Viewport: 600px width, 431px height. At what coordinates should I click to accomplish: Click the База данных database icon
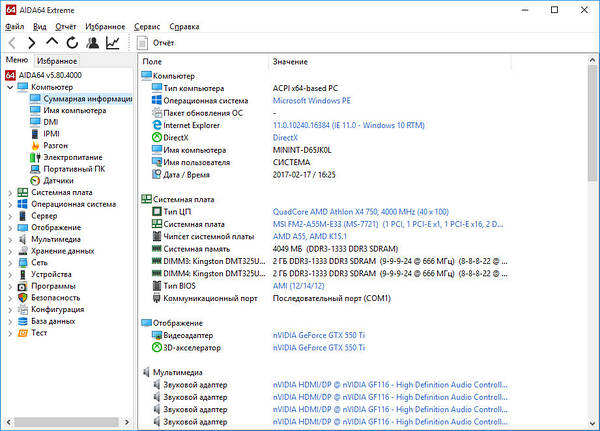[23, 321]
